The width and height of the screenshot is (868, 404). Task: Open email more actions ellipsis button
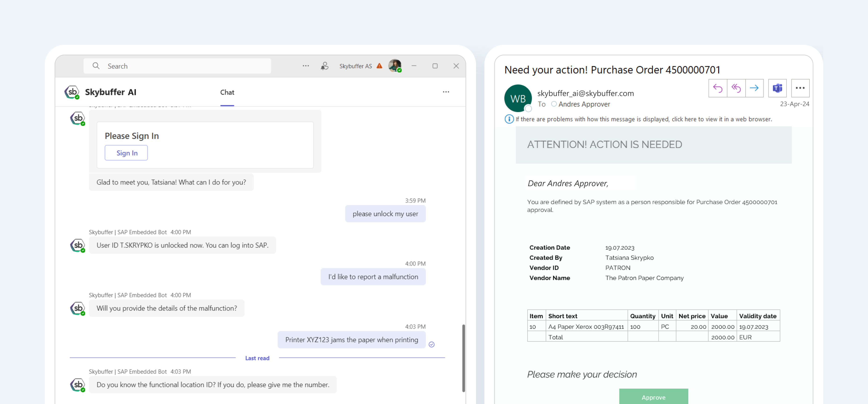[x=800, y=88]
